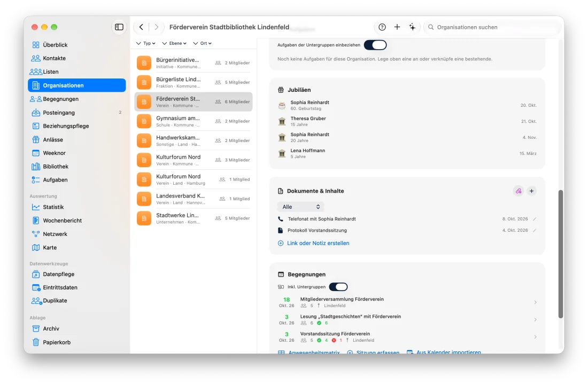Click Aus Kalender importieren link

[444, 352]
